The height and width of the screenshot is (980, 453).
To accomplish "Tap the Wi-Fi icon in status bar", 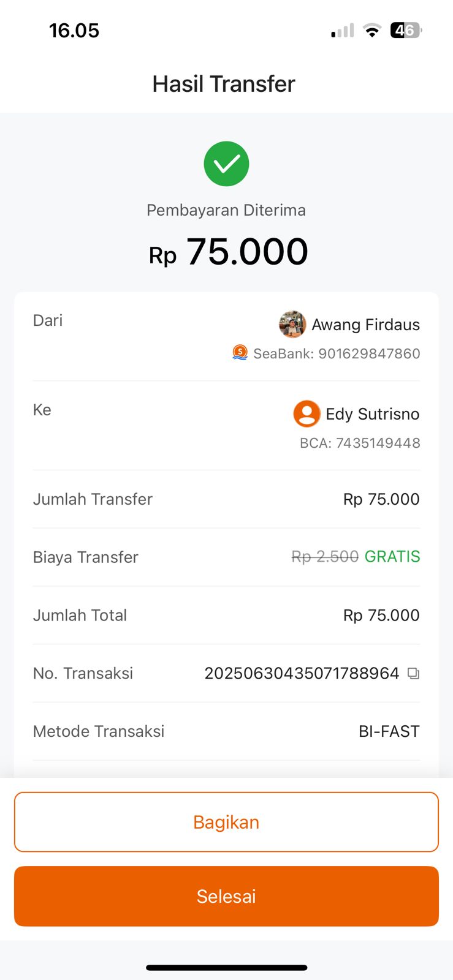I will 371,30.
